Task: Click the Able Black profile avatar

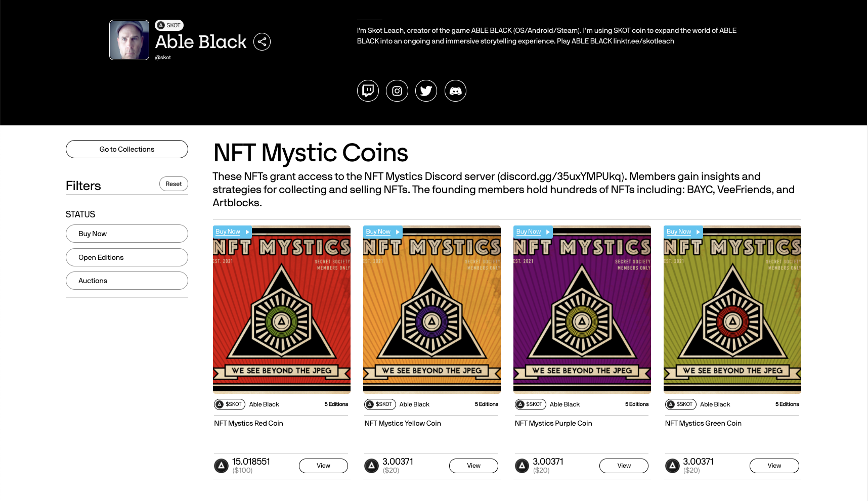Action: pos(129,40)
